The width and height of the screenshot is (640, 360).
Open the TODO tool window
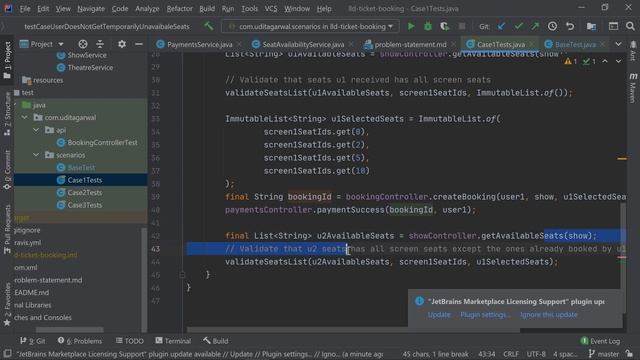pyautogui.click(x=129, y=341)
